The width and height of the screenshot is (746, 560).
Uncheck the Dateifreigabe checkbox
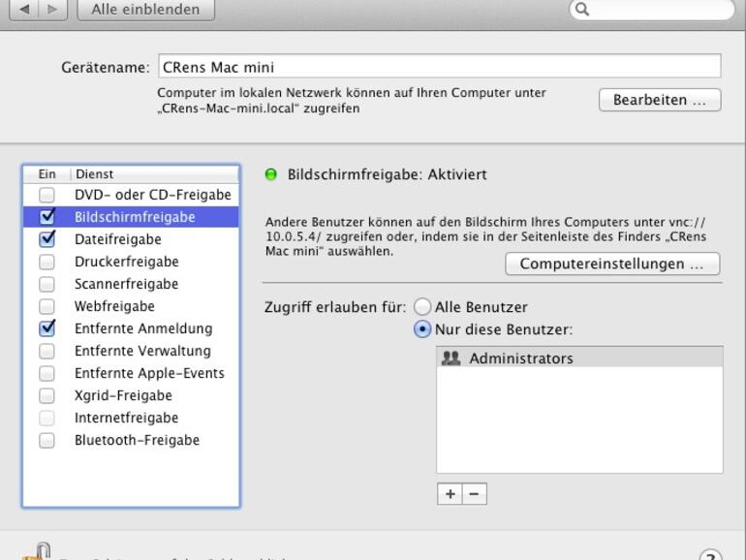47,239
